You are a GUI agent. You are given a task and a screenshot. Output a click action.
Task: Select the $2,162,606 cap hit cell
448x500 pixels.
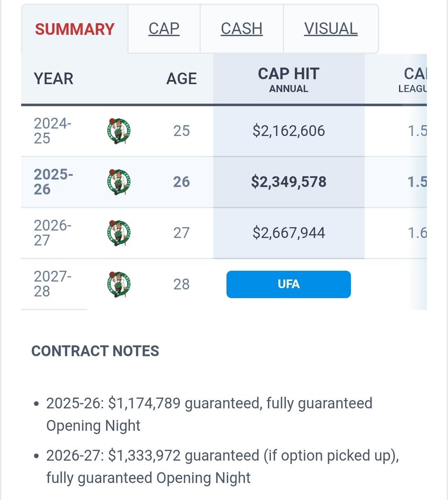(288, 131)
